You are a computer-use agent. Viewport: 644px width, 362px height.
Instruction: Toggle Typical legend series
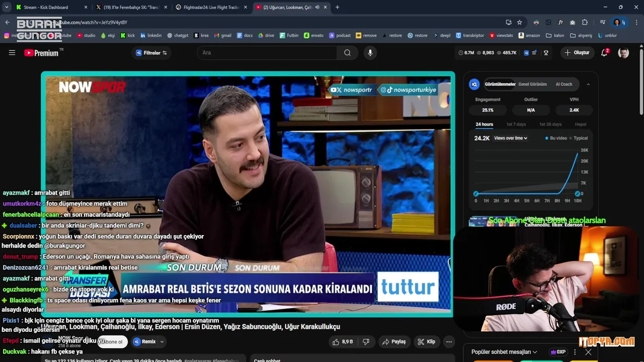tap(579, 138)
